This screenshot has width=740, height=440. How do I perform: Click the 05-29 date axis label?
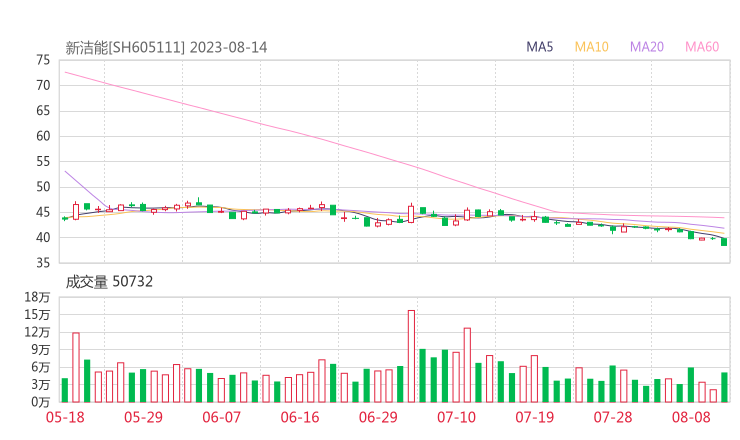[143, 417]
